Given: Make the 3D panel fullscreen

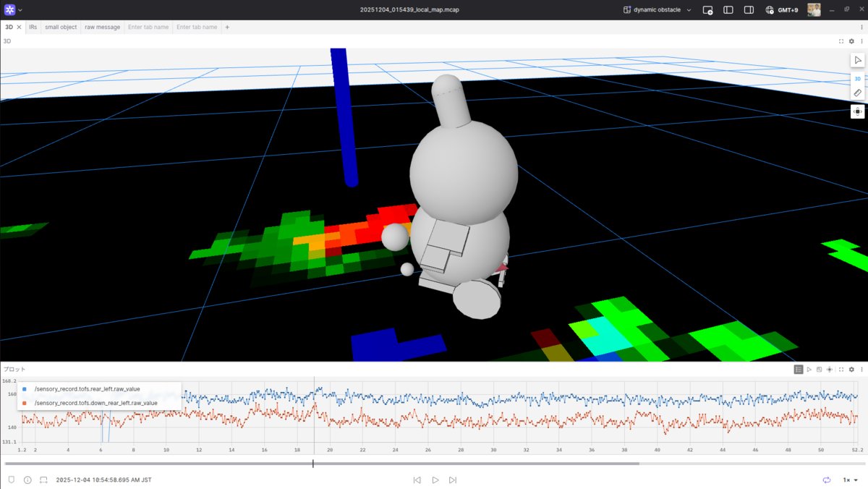Looking at the screenshot, I should tap(841, 41).
